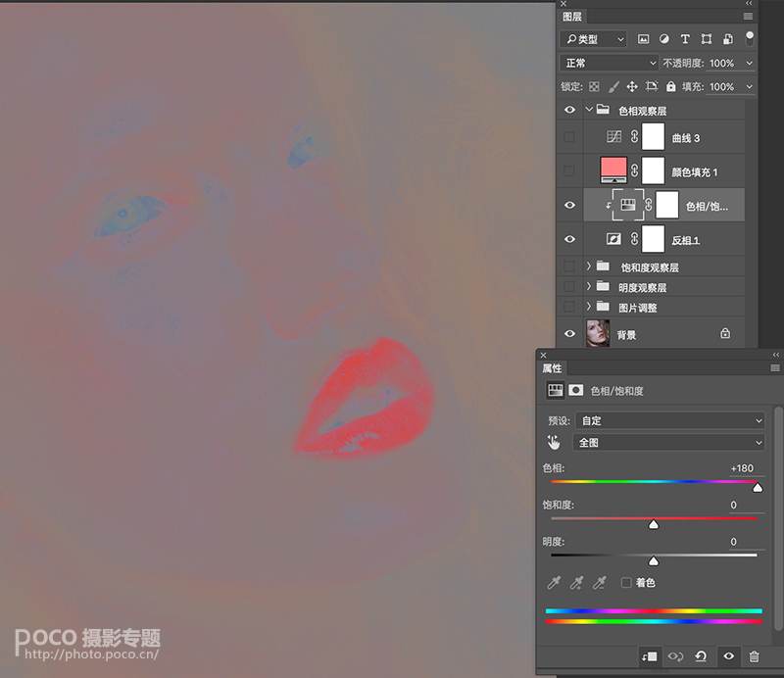This screenshot has width=784, height=678.
Task: Hide the 色相观察层 group
Action: tap(569, 110)
